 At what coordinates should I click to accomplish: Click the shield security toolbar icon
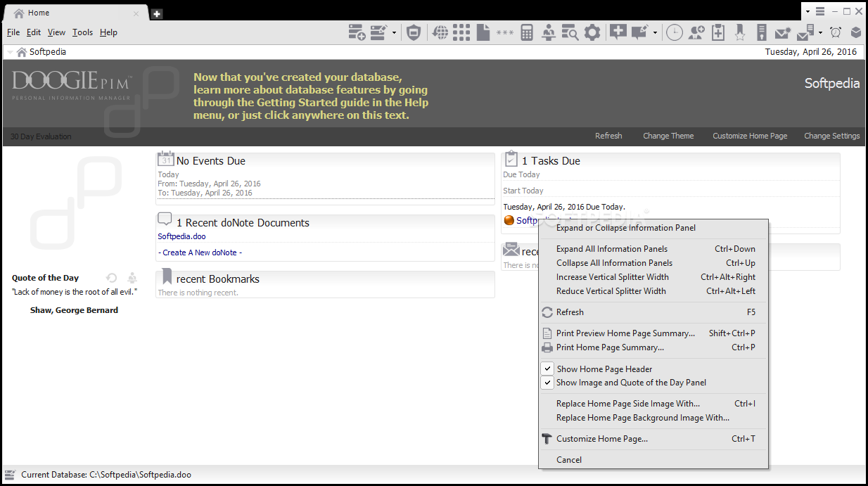[414, 32]
